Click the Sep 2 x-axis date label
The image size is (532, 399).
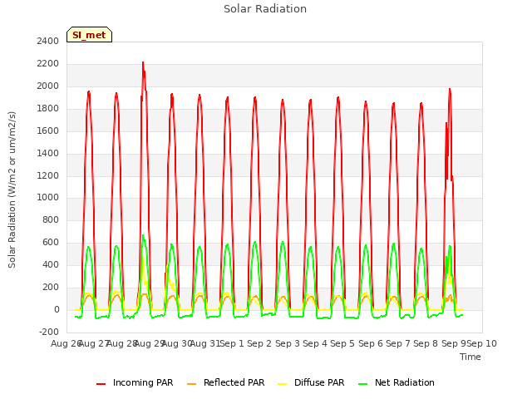(259, 343)
